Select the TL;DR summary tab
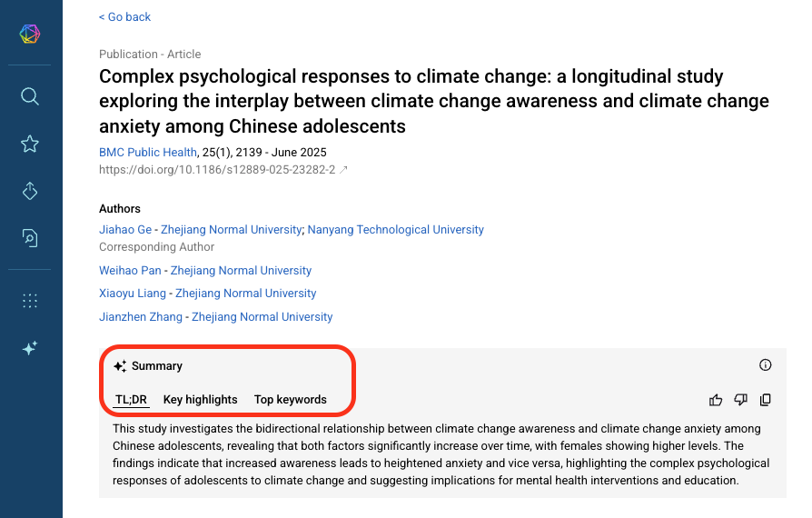This screenshot has width=812, height=518. [132, 400]
